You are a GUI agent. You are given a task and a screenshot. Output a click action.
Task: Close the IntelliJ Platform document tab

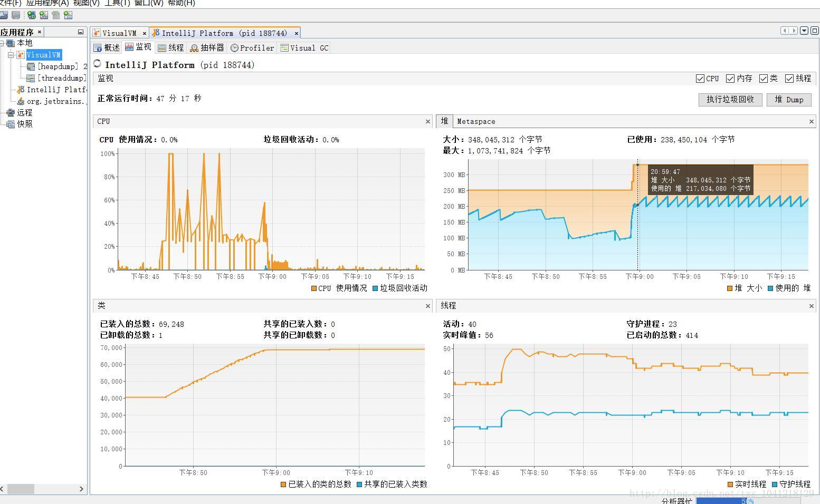click(297, 33)
